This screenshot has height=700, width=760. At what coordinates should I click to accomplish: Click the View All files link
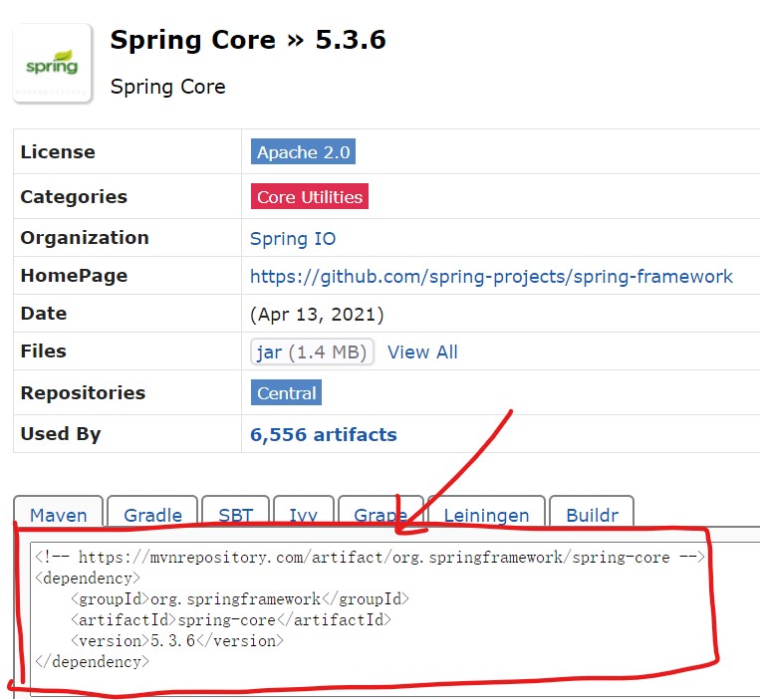tap(422, 352)
